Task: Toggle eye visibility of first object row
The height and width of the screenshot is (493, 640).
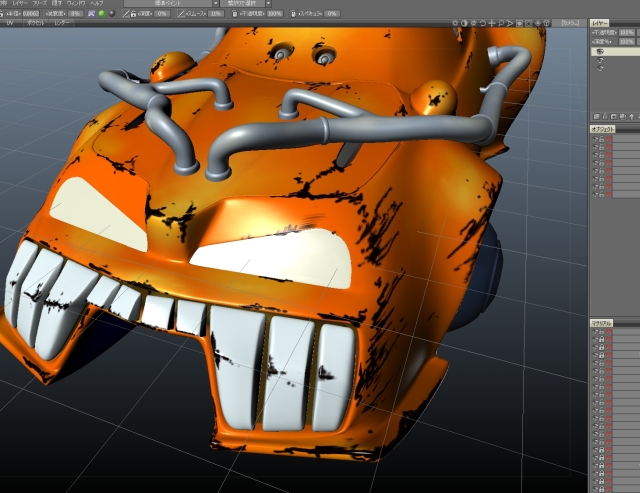Action: (x=594, y=138)
